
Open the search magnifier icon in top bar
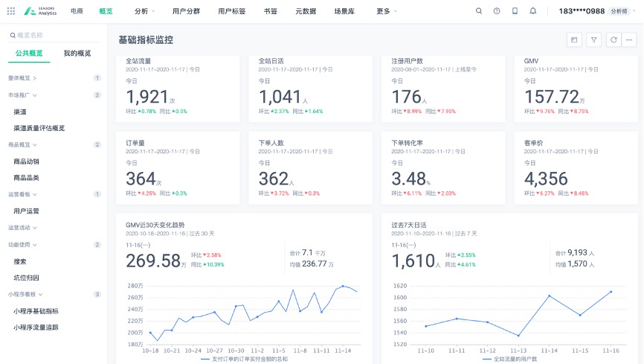click(x=479, y=11)
